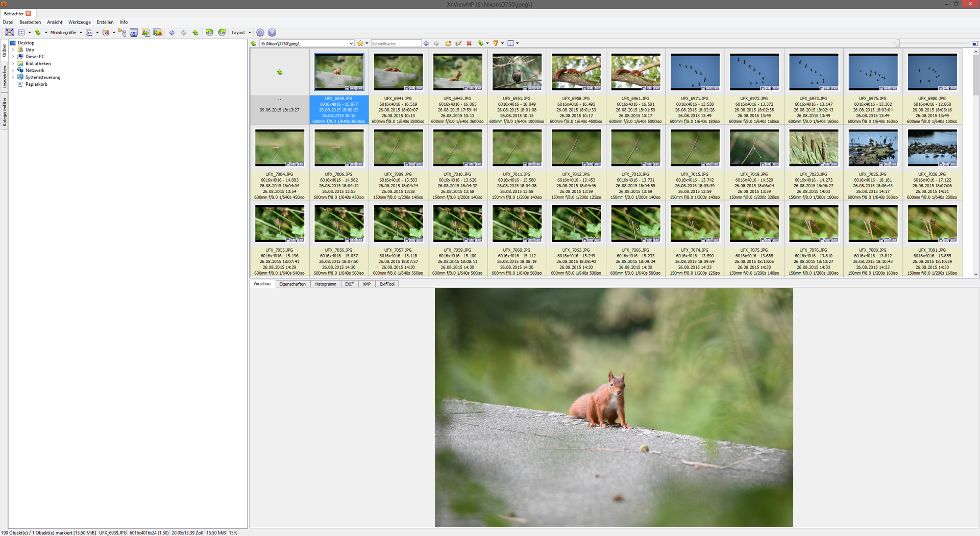Click the help question mark icon
The width and height of the screenshot is (980, 536).
click(x=272, y=33)
